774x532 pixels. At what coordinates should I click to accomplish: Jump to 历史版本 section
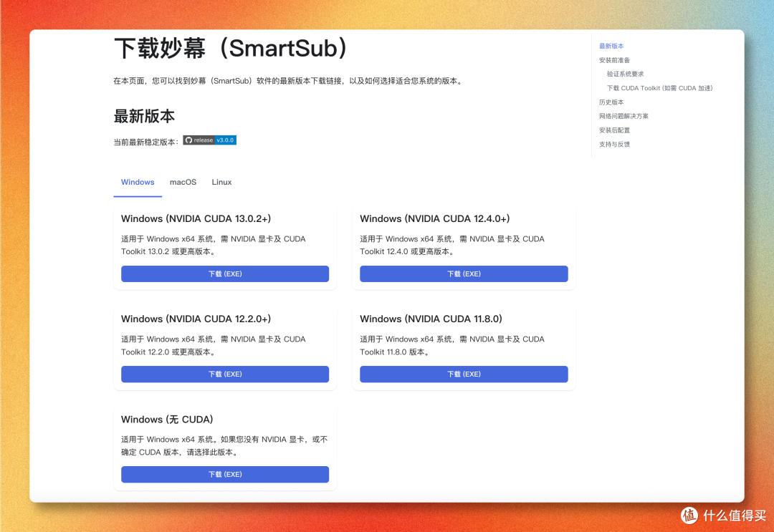611,102
